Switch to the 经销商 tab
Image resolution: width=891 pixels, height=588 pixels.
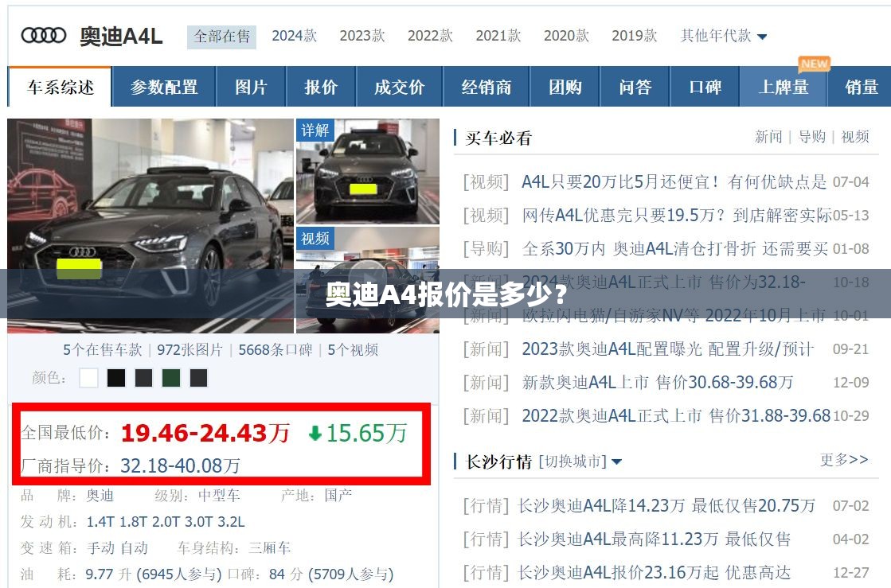[x=487, y=87]
